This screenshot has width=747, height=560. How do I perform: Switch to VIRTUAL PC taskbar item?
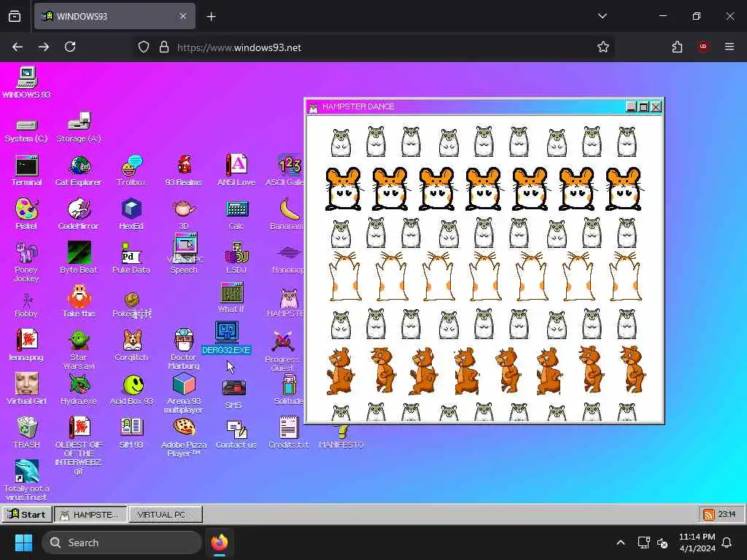(166, 514)
